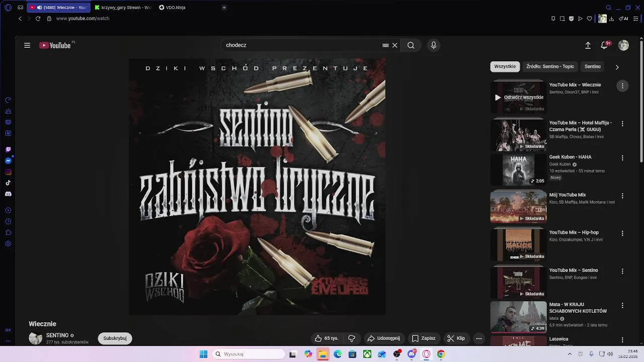644x362 pixels.
Task: Open the Twitch sidebar icon in Opera
Action: point(8,150)
